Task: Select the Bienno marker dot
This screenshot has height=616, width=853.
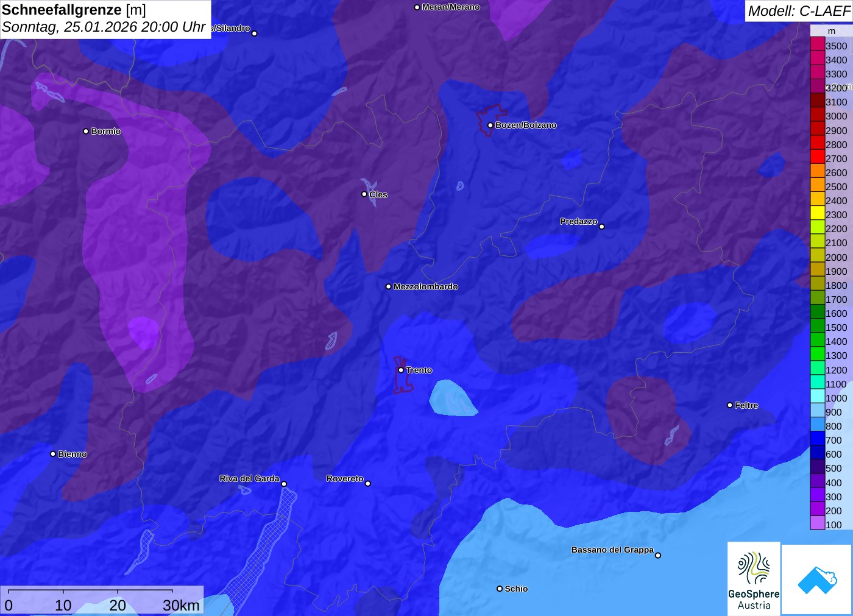Action: click(x=53, y=454)
